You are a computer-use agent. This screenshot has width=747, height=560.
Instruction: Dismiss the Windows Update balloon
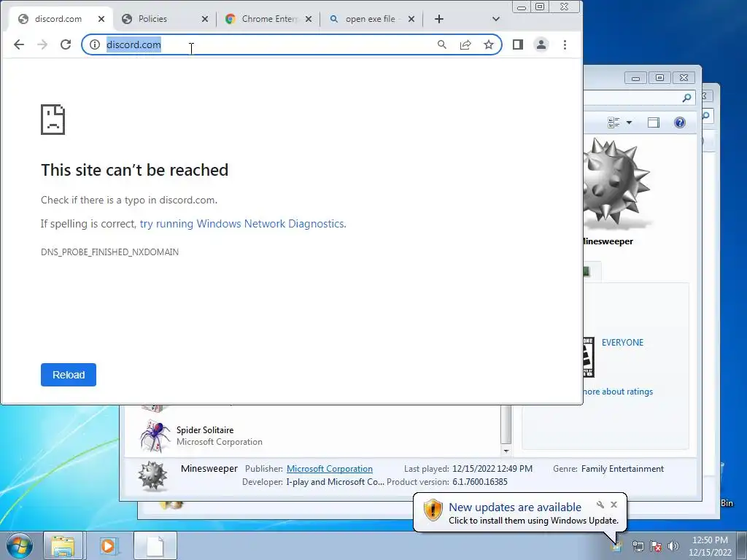(x=614, y=505)
